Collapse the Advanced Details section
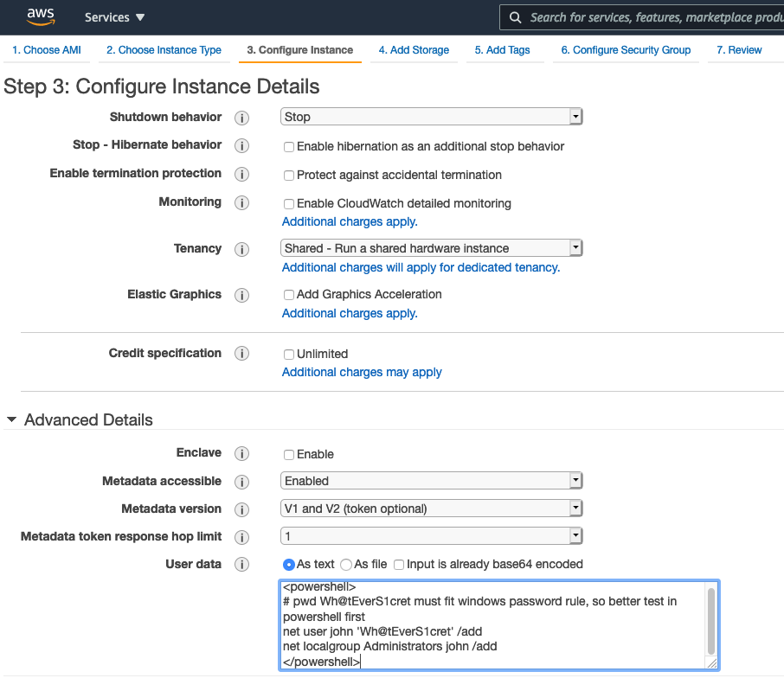This screenshot has width=784, height=691. tap(11, 420)
